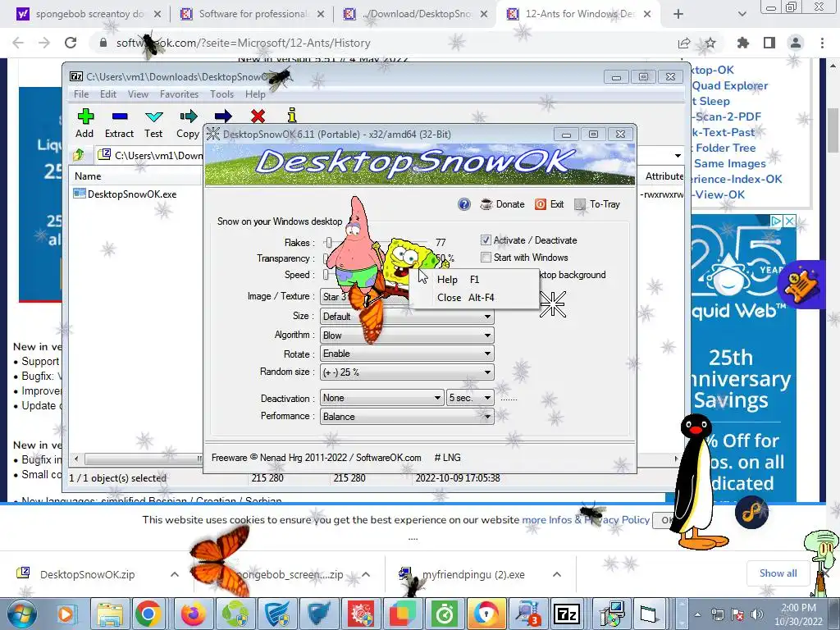Toggle Chrome side panel icon

click(x=769, y=43)
